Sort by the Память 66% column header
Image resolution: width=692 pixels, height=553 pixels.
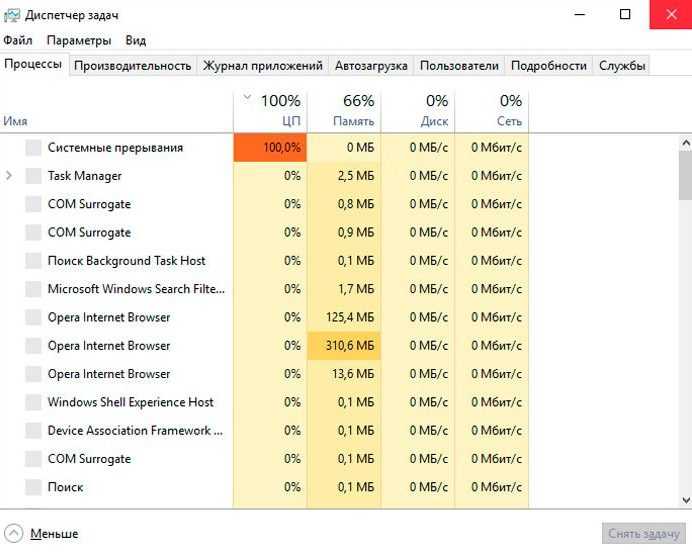click(344, 112)
